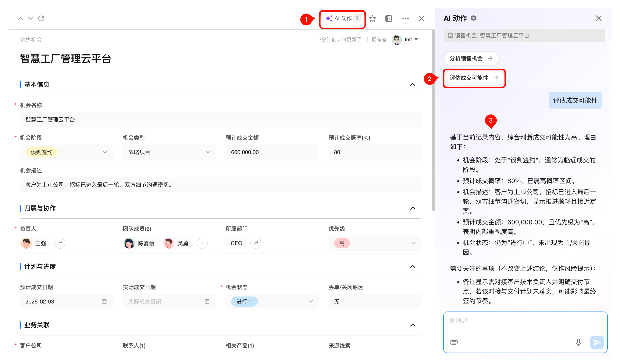Viewport: 620px width, 364px height.
Task: Add a team member with plus icon
Action: [202, 243]
